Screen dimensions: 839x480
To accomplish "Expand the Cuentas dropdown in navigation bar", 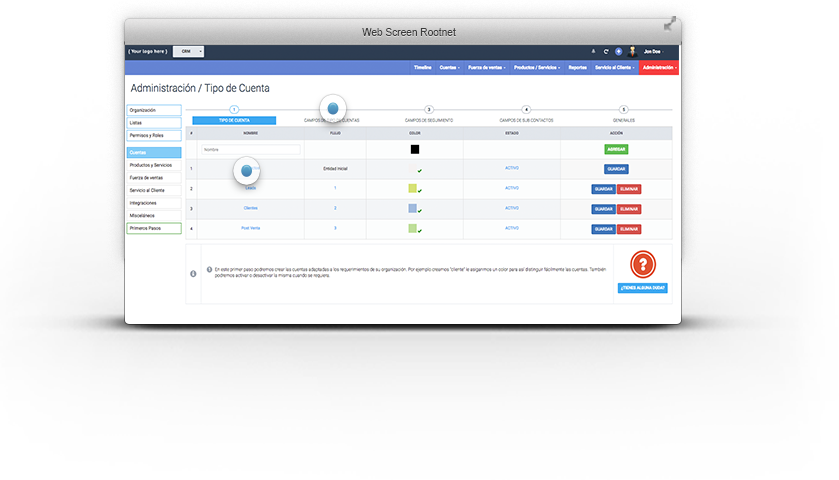I will pyautogui.click(x=449, y=67).
